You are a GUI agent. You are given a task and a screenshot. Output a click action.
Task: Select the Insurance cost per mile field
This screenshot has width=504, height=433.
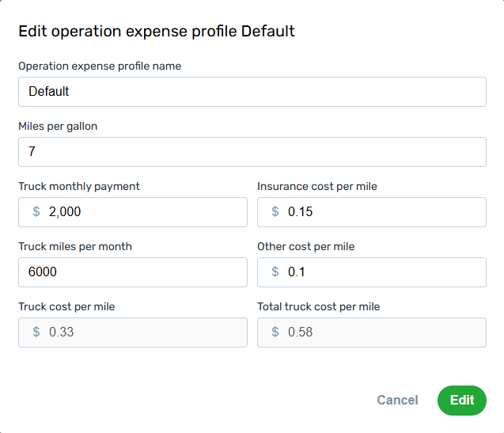pyautogui.click(x=372, y=212)
